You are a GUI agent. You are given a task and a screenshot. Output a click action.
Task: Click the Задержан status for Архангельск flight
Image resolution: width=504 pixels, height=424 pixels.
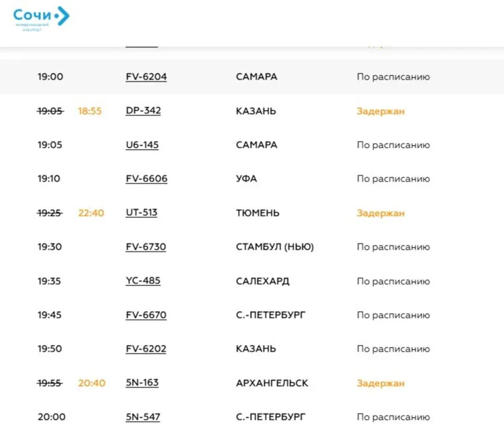[x=380, y=383]
